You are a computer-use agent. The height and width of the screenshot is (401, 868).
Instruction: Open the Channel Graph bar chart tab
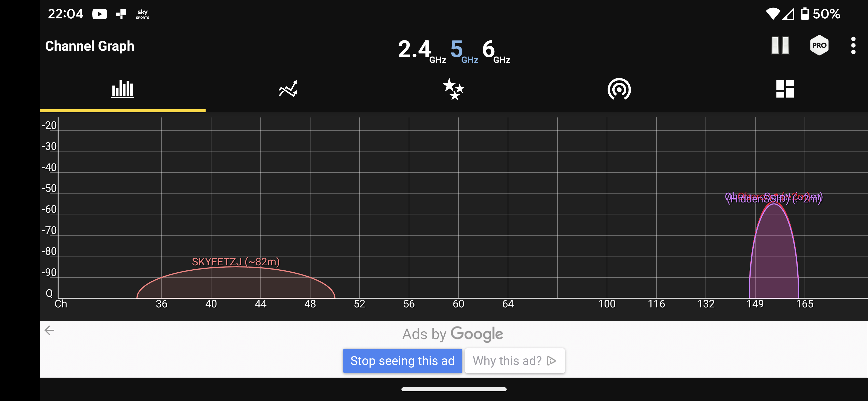[x=123, y=89]
